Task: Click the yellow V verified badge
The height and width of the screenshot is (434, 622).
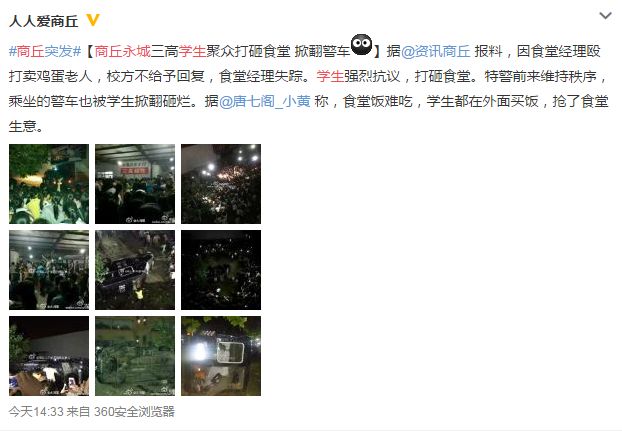Action: pos(92,20)
